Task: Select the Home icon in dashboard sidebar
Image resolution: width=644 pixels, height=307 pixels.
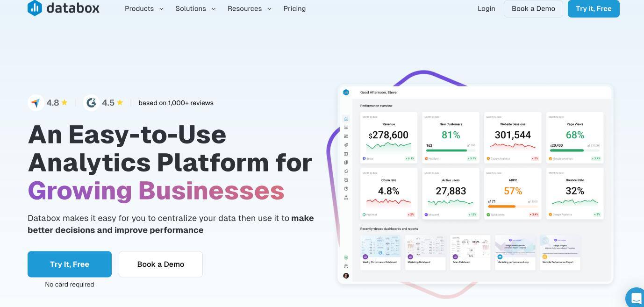Action: (346, 119)
